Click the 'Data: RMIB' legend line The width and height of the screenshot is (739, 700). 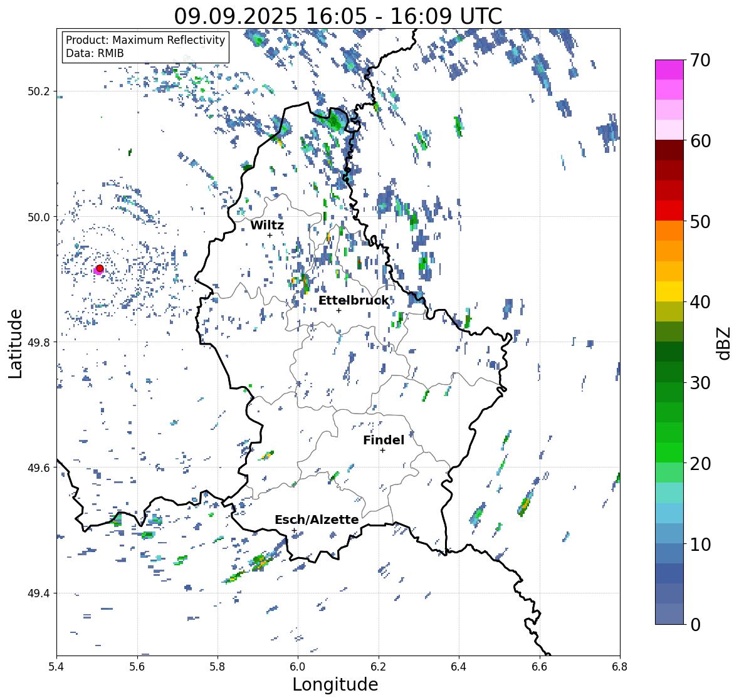[x=95, y=53]
